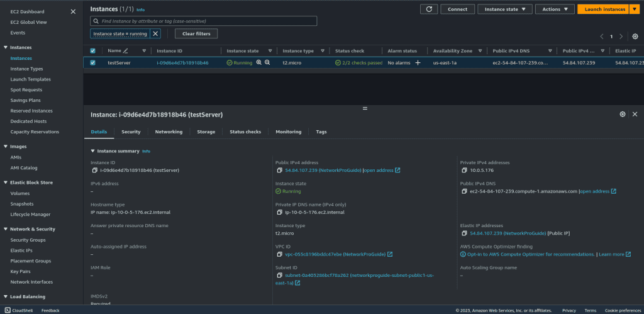644x314 pixels.
Task: Open Opt-in to AWS Compute Optimizer link
Action: point(531,254)
